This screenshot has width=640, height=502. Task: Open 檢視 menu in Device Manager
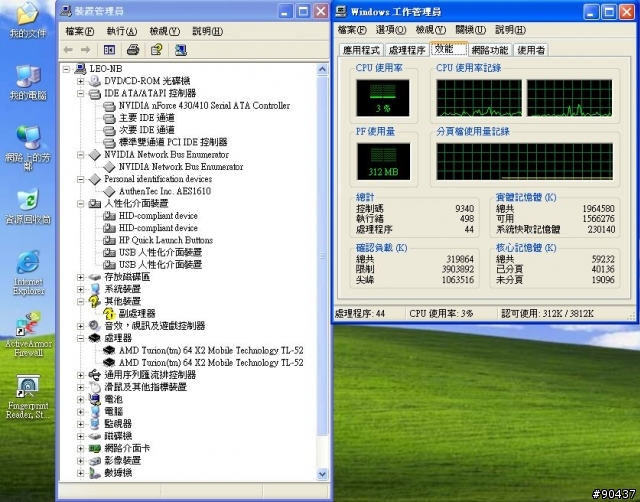coord(164,31)
